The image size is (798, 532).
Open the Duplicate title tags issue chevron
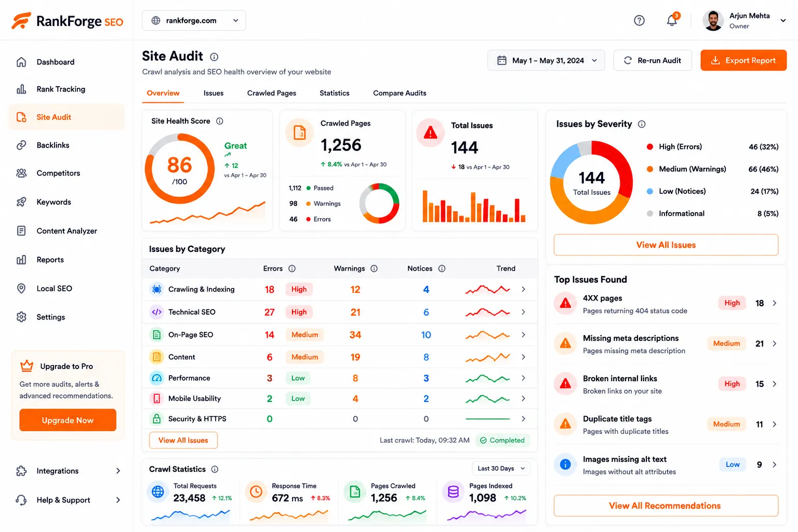(774, 424)
